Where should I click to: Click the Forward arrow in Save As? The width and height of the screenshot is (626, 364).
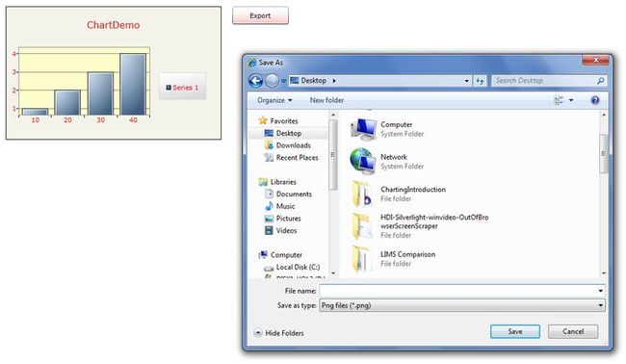tap(272, 81)
